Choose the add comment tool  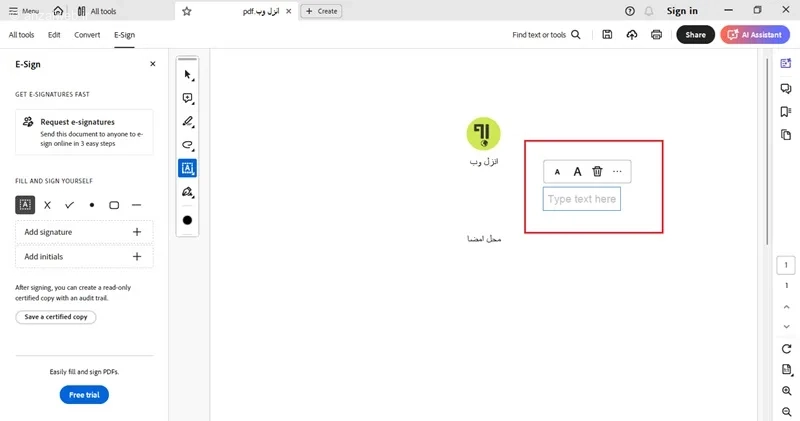pyautogui.click(x=188, y=98)
